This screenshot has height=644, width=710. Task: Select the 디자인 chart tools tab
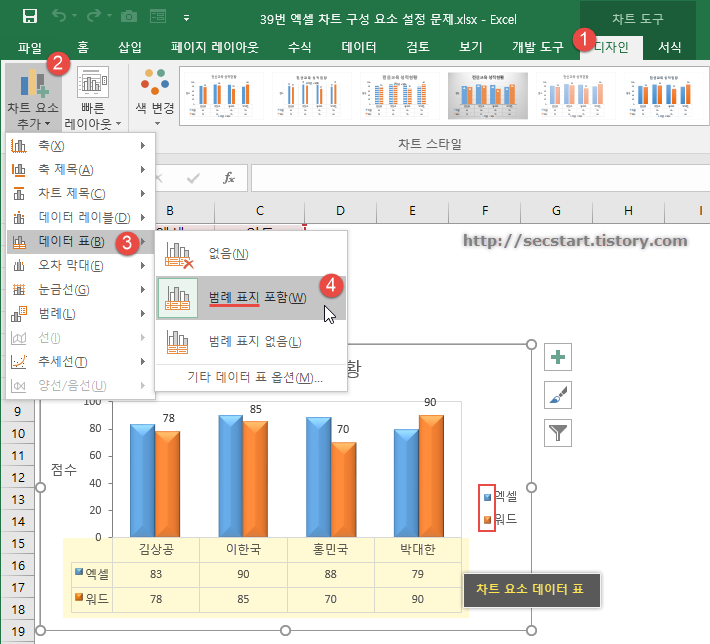click(x=611, y=47)
